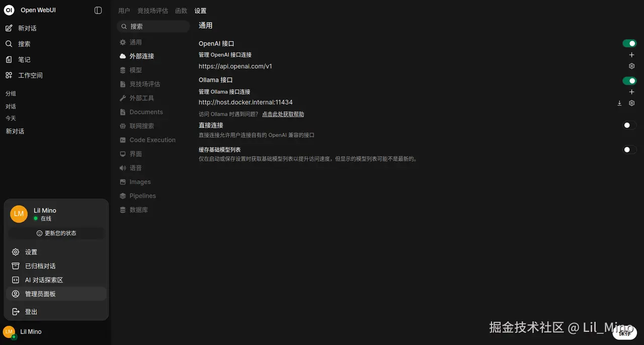Image resolution: width=644 pixels, height=345 pixels.
Task: Click the add button for a new OpenAI connection
Action: point(631,55)
